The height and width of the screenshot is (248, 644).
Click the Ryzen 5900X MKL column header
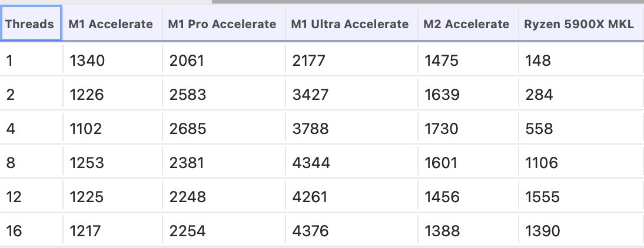pos(581,24)
